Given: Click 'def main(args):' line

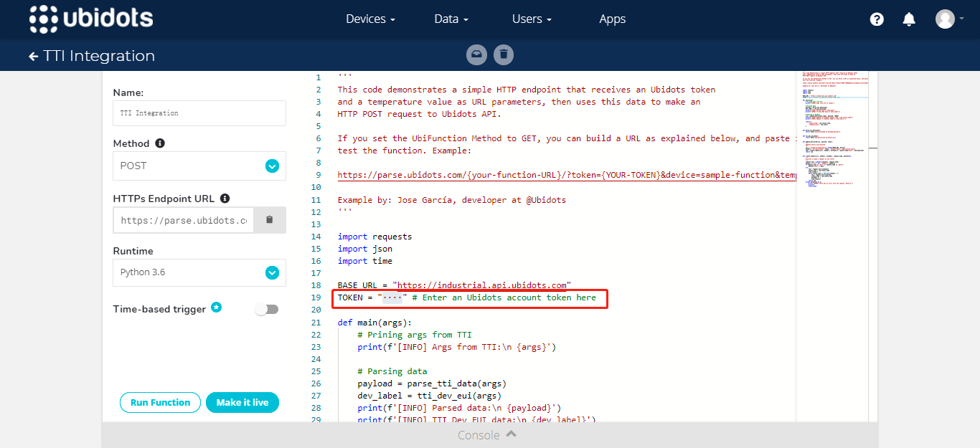Looking at the screenshot, I should click(375, 323).
